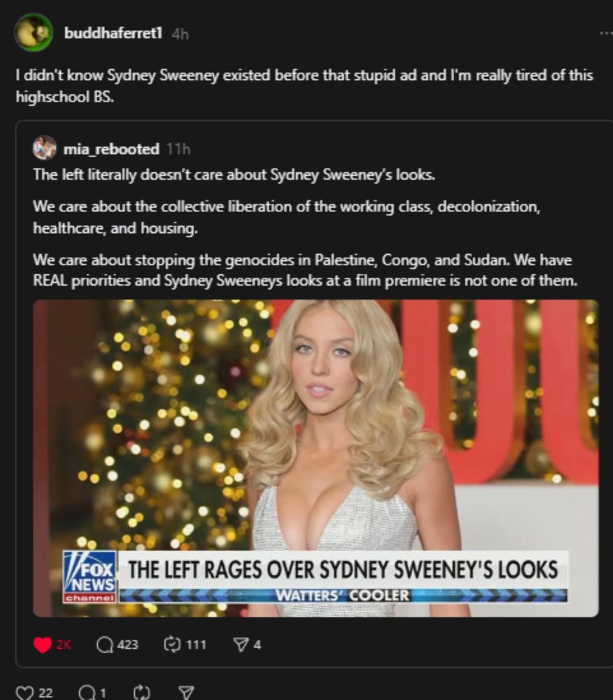Share buddhaferret1's post via send icon

186,692
